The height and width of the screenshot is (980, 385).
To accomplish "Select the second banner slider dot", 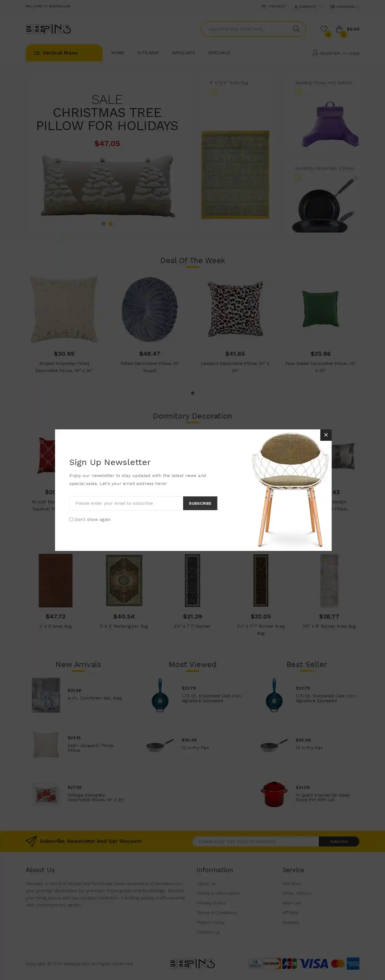I will pyautogui.click(x=110, y=224).
